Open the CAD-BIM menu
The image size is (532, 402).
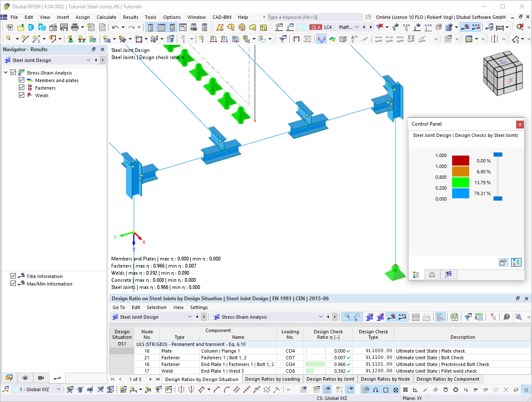(222, 17)
